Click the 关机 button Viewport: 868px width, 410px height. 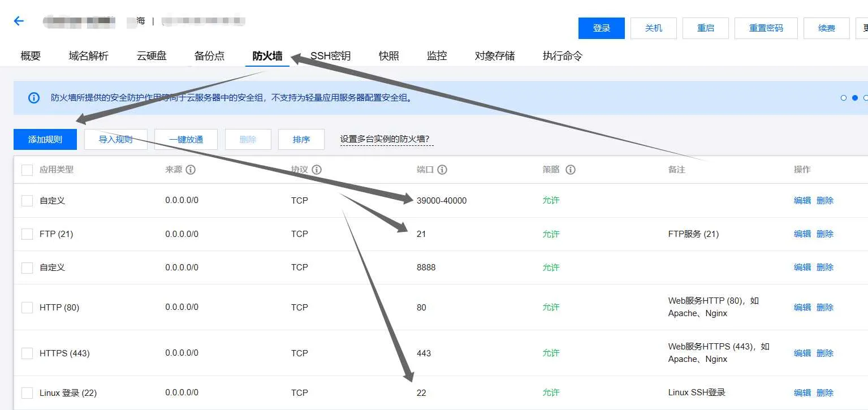[x=654, y=28]
